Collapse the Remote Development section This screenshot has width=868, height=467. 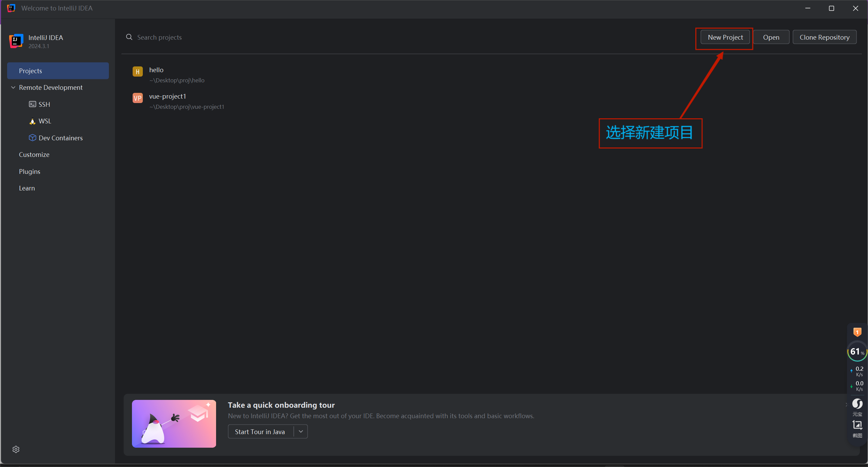(x=13, y=87)
